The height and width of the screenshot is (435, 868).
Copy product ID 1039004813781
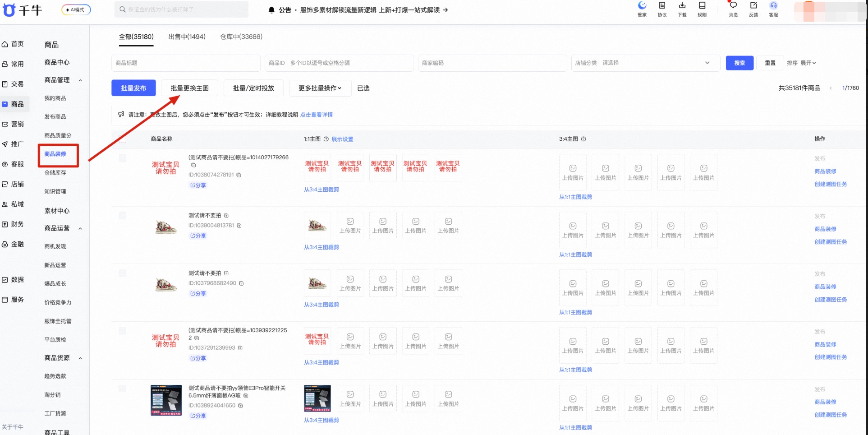(x=239, y=226)
